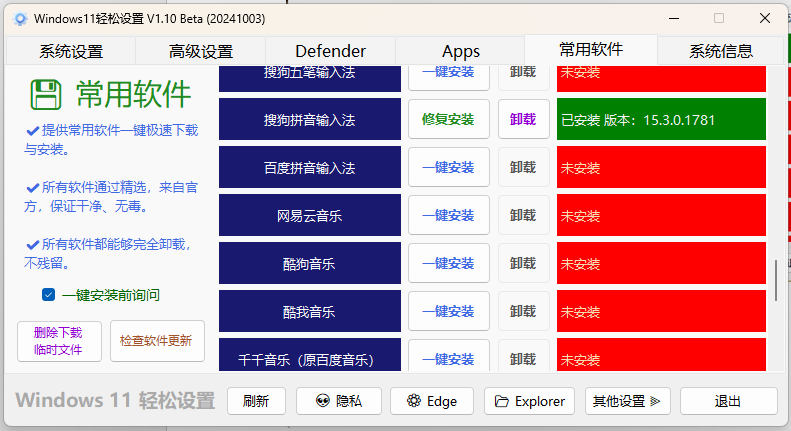Open the 系统信息 tab
The image size is (791, 431).
pyautogui.click(x=721, y=51)
